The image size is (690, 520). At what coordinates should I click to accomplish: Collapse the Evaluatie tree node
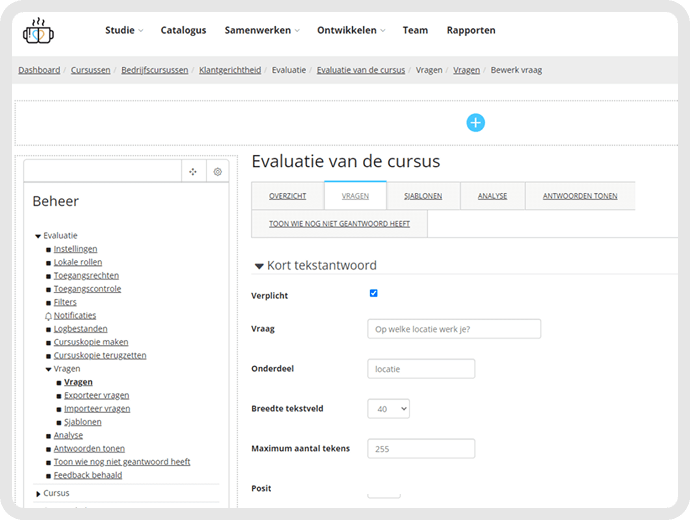pyautogui.click(x=38, y=236)
